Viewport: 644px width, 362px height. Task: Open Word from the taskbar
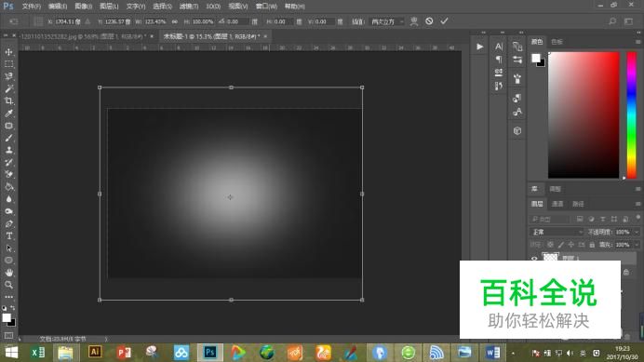click(x=492, y=352)
